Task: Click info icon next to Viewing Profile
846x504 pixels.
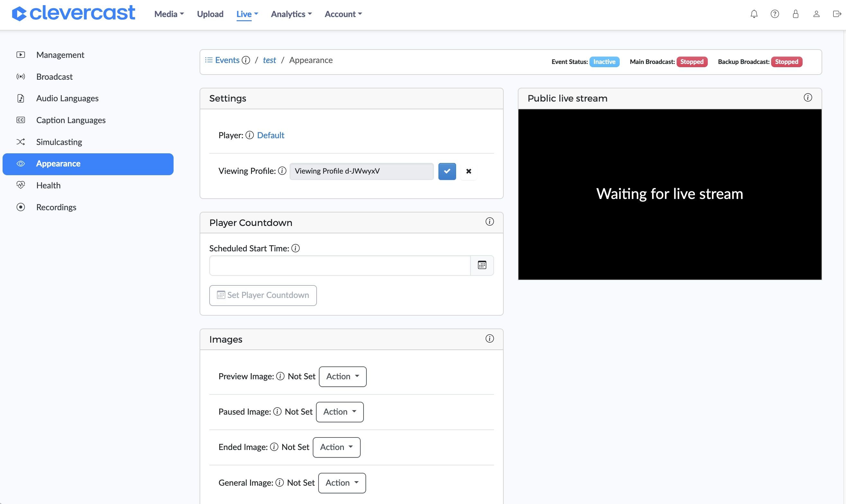Action: 282,171
